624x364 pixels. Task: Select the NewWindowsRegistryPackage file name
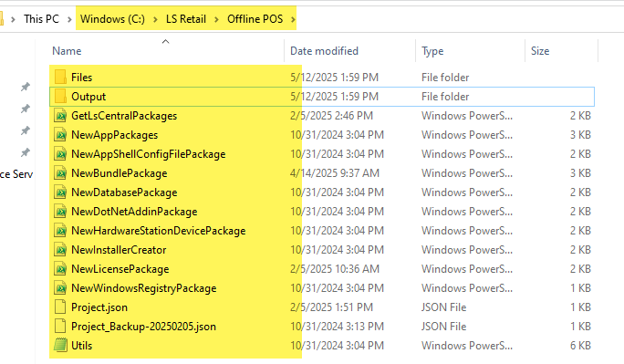coord(143,288)
